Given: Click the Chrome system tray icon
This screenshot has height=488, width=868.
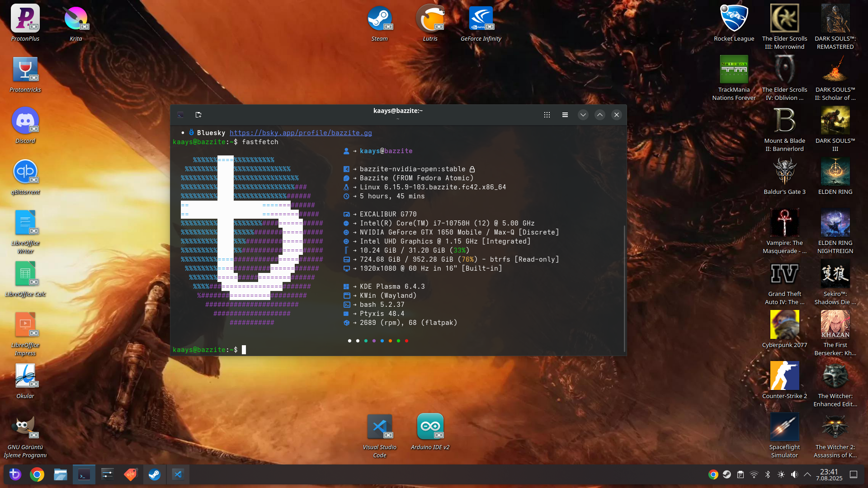Looking at the screenshot, I should pyautogui.click(x=713, y=474).
